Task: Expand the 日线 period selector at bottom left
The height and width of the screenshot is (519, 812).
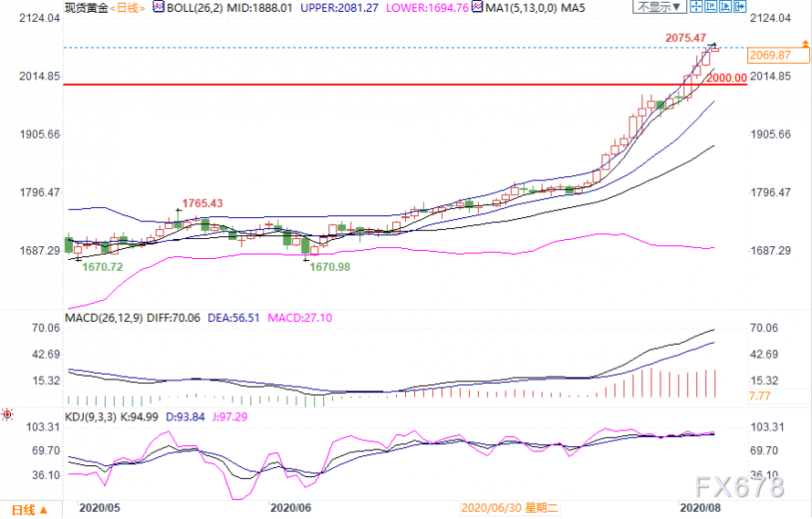Action: 29,510
